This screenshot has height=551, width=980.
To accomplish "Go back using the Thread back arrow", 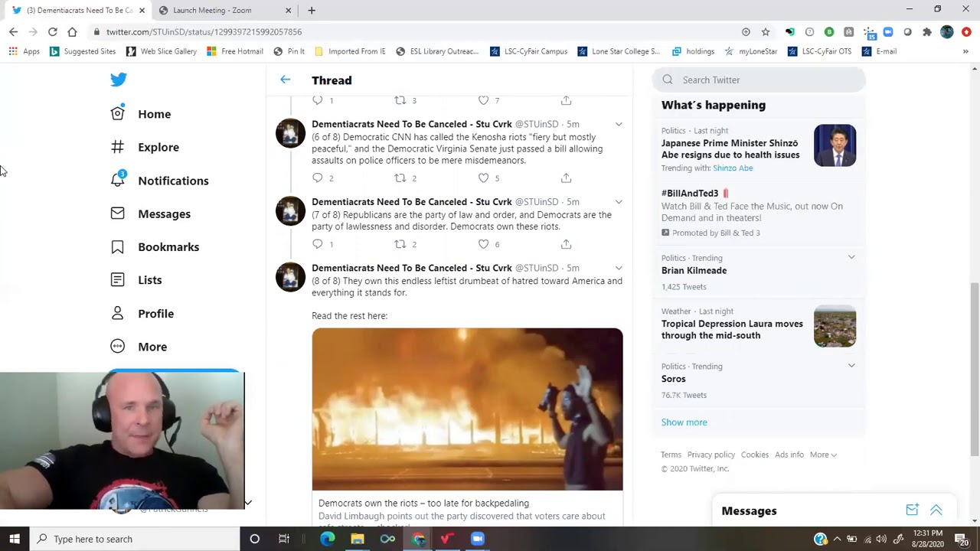I will (285, 80).
